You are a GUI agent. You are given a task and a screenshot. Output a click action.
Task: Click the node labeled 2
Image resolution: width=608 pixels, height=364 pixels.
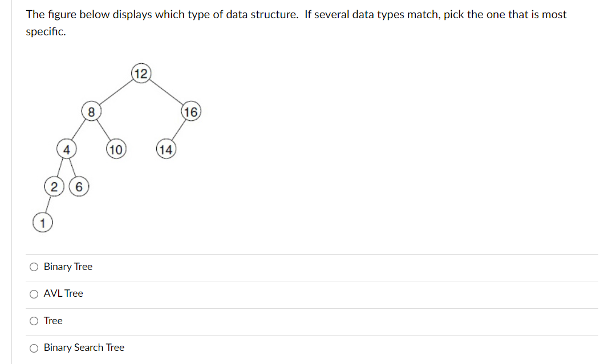[54, 186]
